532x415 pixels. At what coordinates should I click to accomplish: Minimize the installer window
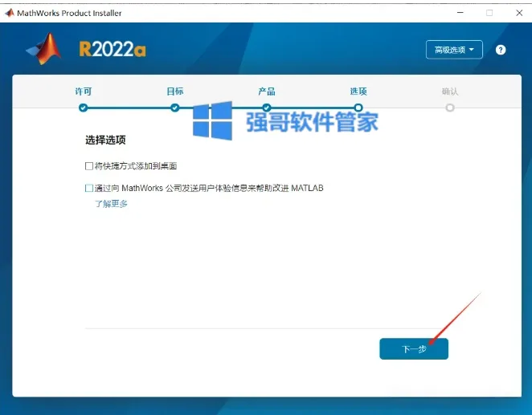coord(460,13)
